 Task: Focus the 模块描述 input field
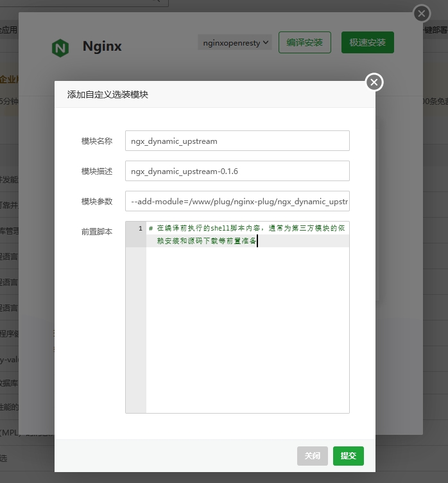click(237, 171)
